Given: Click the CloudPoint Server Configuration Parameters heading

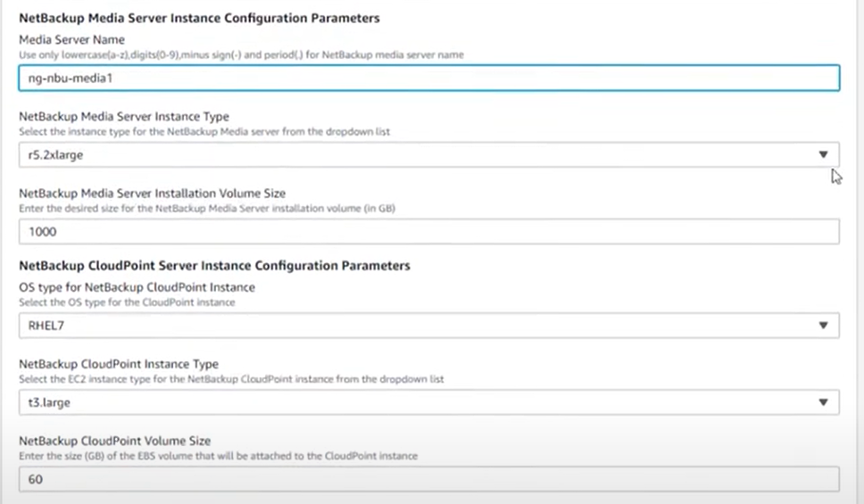Looking at the screenshot, I should 214,266.
